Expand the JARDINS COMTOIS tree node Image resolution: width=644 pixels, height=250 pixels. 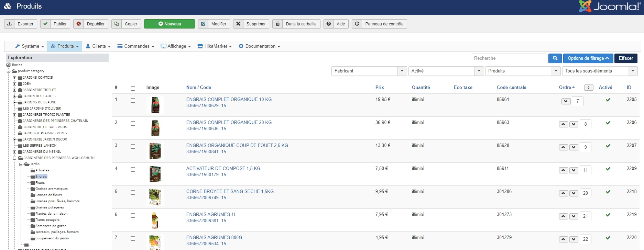click(14, 78)
